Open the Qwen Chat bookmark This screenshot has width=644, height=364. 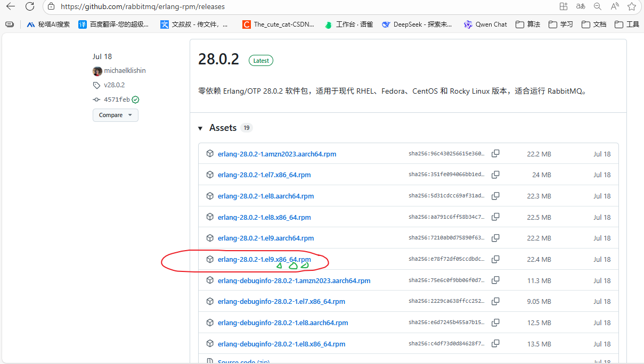click(x=485, y=24)
